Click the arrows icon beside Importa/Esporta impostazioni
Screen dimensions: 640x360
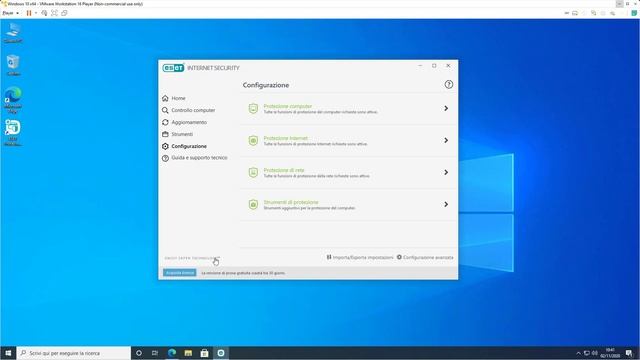(329, 257)
